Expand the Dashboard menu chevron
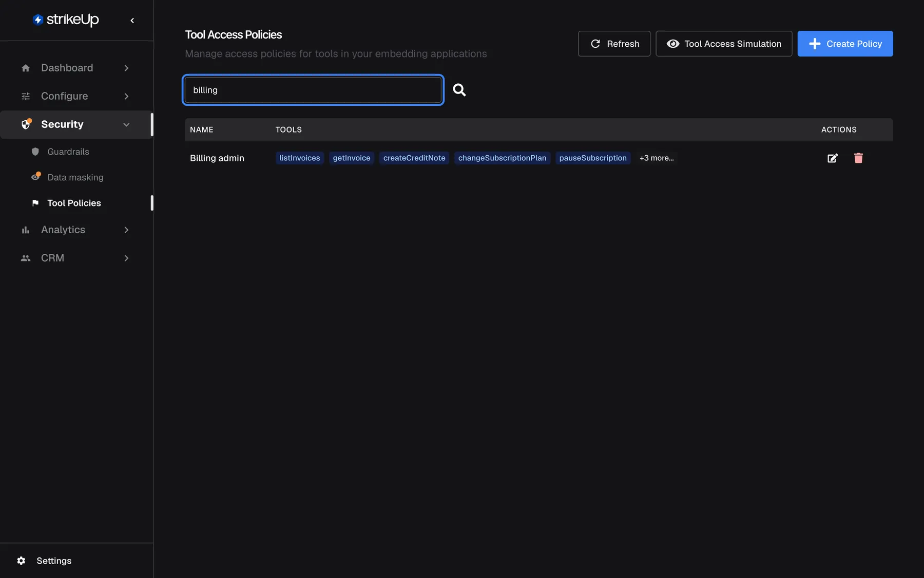 pyautogui.click(x=126, y=68)
